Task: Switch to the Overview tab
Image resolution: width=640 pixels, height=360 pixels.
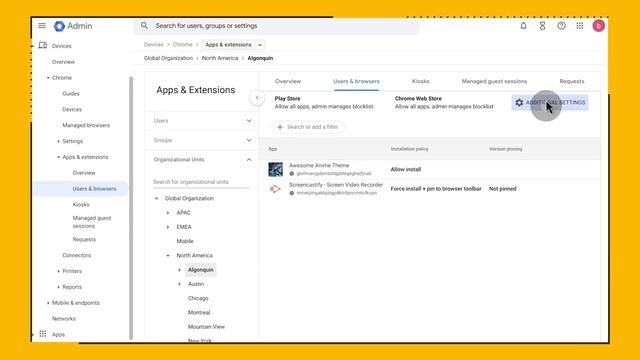Action: click(288, 81)
